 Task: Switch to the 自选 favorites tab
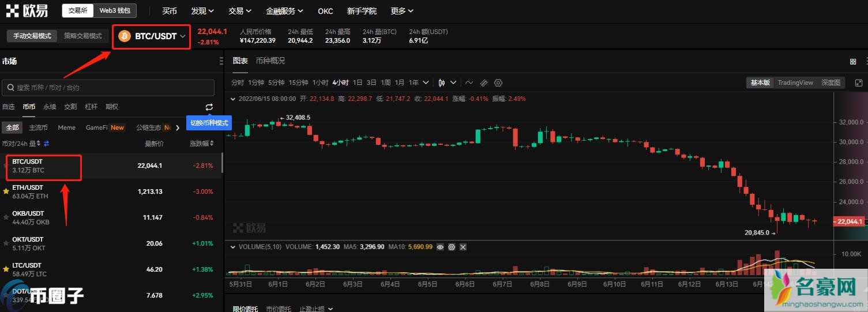tap(8, 107)
